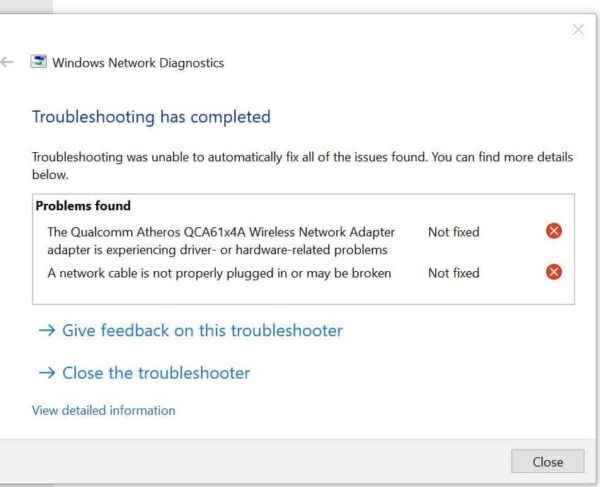Screen dimensions: 600x487
Task: Click the Windows Network Diagnostics title text
Action: pyautogui.click(x=138, y=63)
